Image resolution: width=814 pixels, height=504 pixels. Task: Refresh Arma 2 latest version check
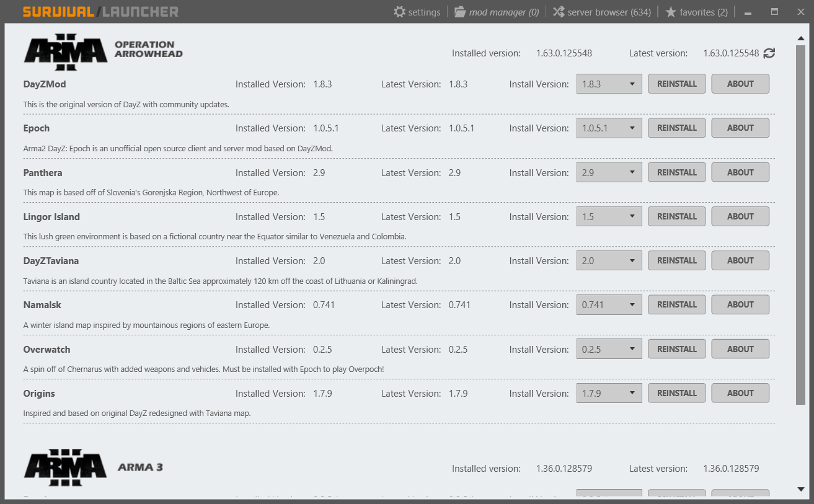(x=769, y=53)
